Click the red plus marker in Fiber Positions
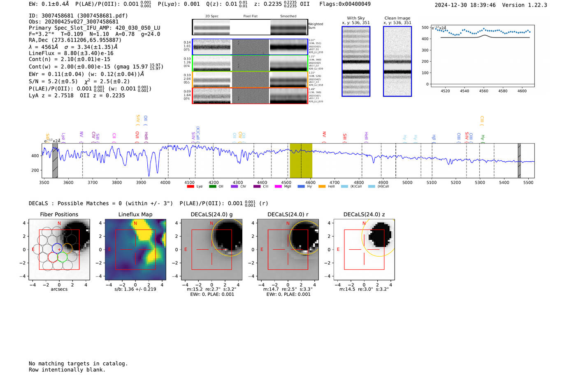The image size is (576, 392). pyautogui.click(x=59, y=249)
